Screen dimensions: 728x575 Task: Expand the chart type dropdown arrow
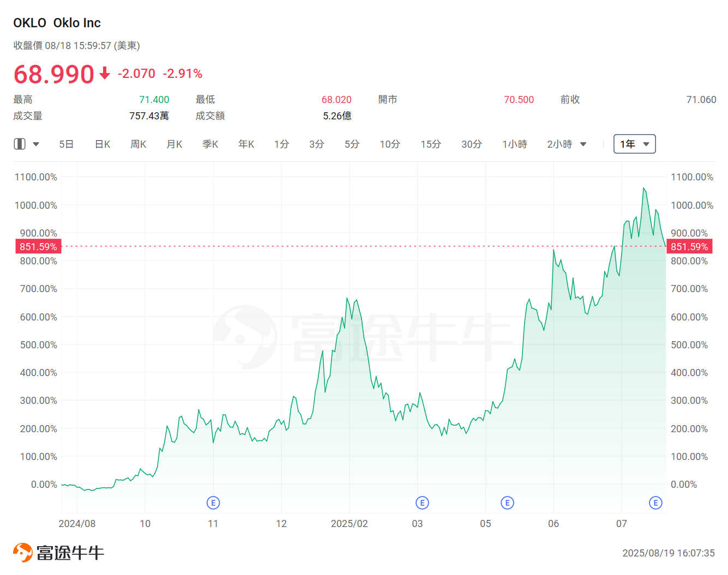coord(36,144)
